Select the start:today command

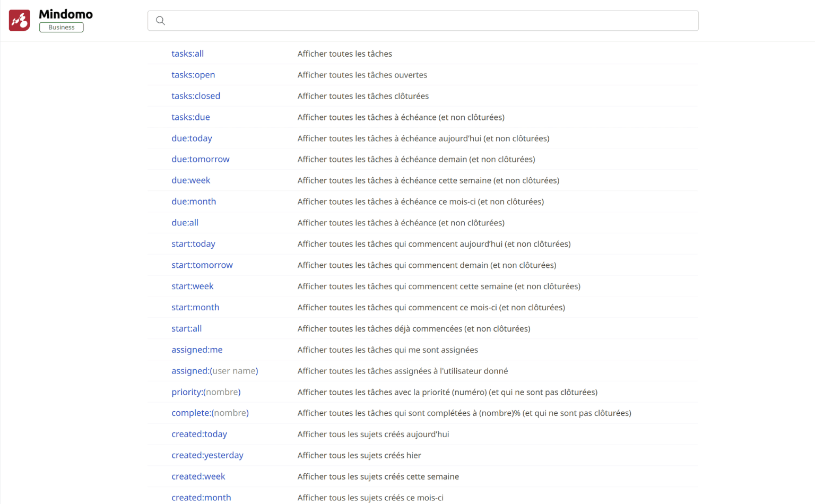coord(193,244)
